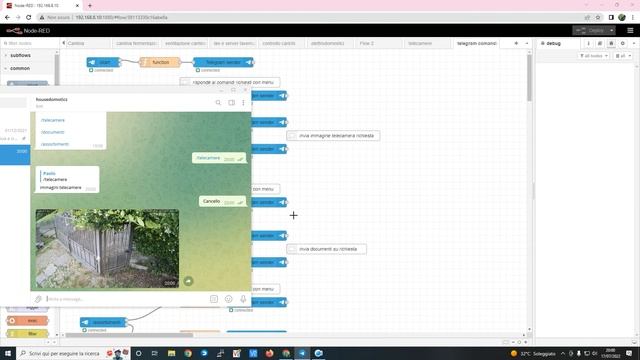Click the Windows taskbar search box

(x=73, y=353)
